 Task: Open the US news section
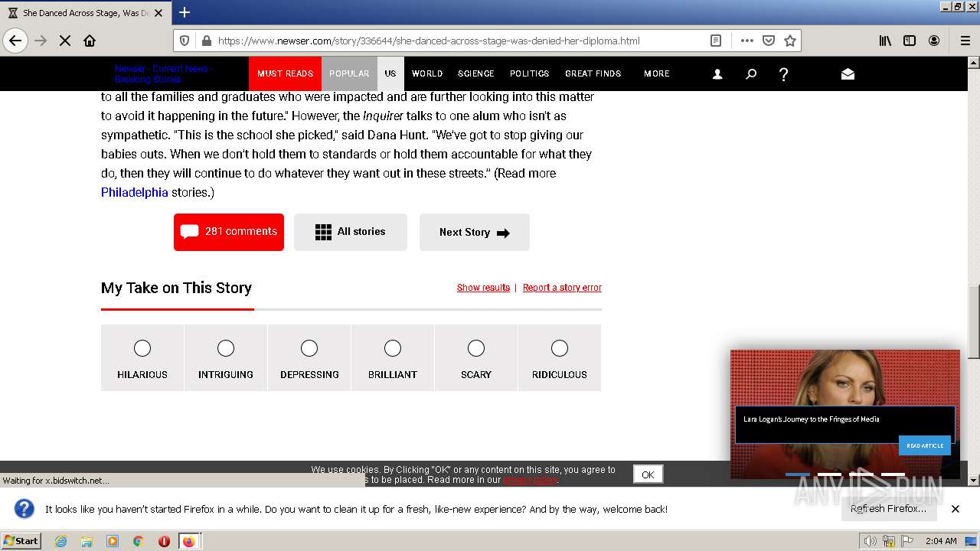pos(390,73)
